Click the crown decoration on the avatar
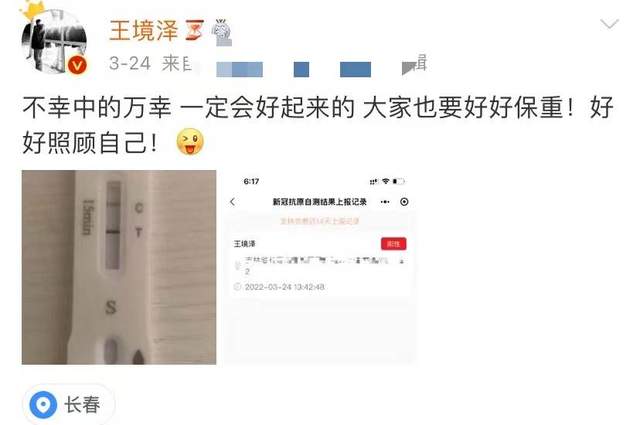640x425 pixels. (x=33, y=10)
